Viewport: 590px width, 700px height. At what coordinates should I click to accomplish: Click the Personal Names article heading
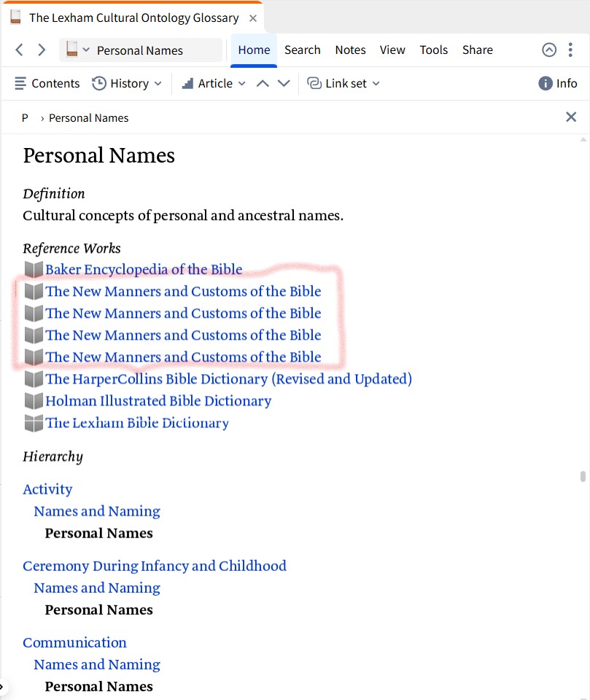pos(98,155)
